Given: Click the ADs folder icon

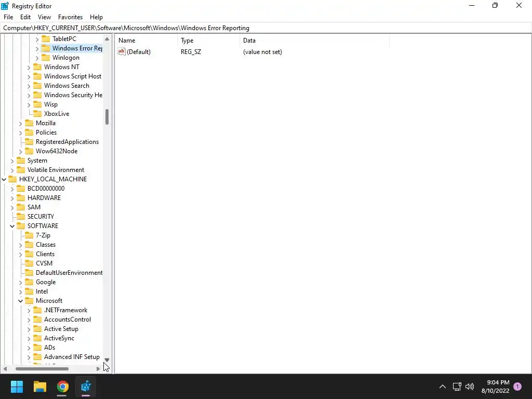Looking at the screenshot, I should pyautogui.click(x=37, y=348).
